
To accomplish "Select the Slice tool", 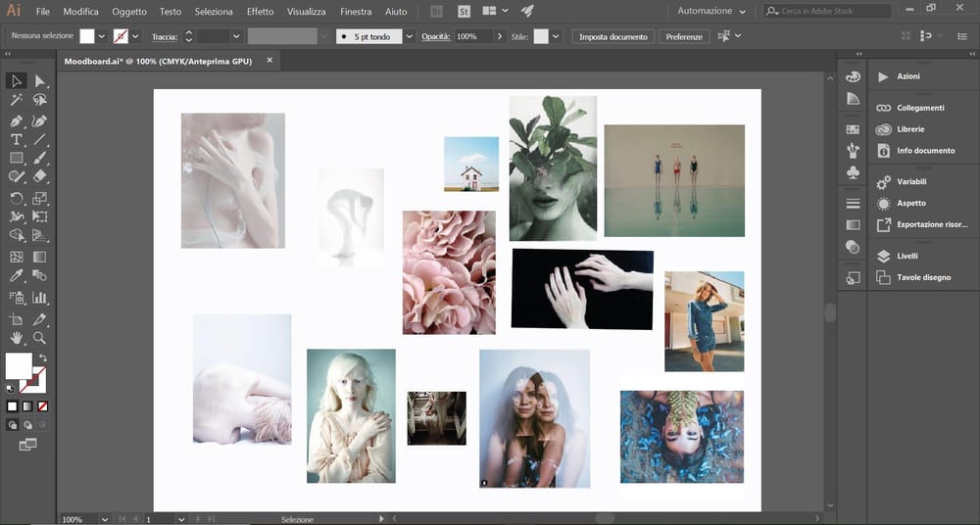I will coord(39,319).
